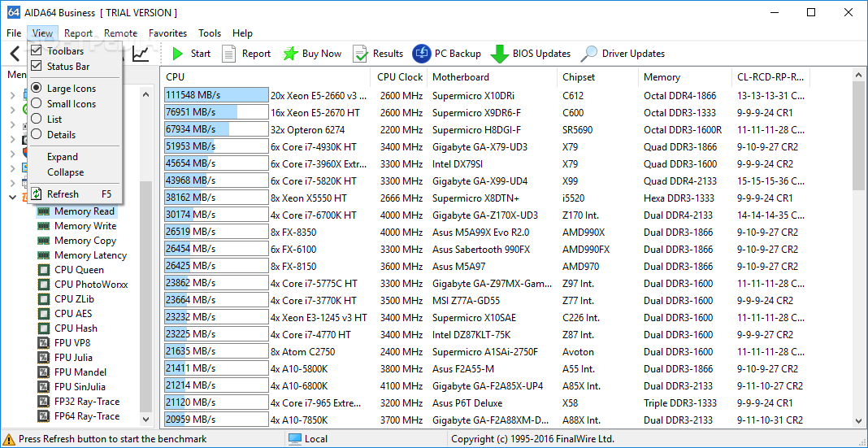Select Memory Write benchmark in tree

(x=85, y=226)
